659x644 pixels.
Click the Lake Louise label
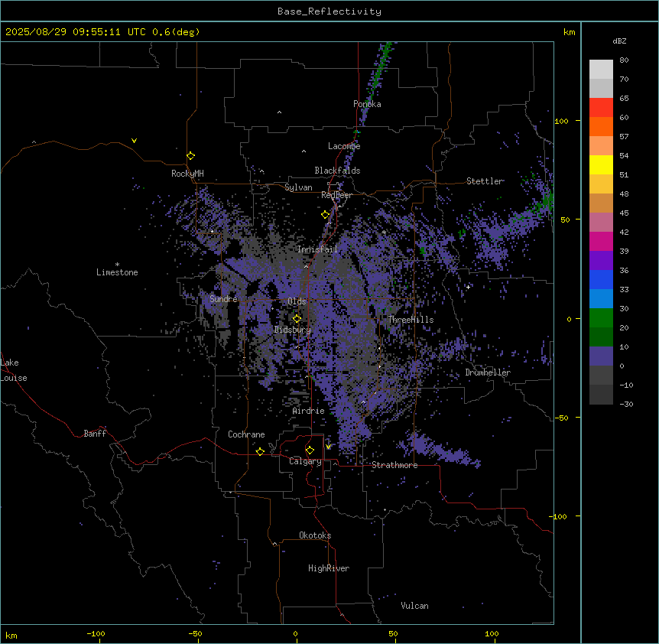point(14,370)
